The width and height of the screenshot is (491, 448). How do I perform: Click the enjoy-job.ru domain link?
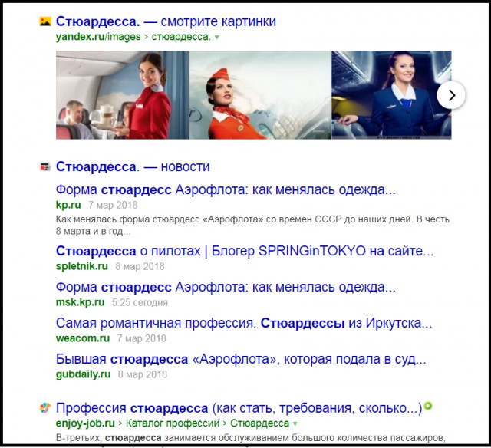coord(85,423)
